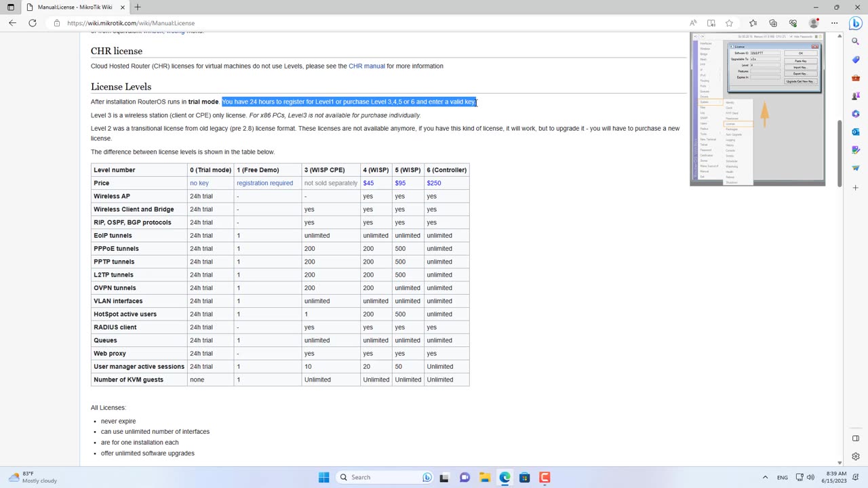The height and width of the screenshot is (488, 868).
Task: Click the 'CHR license' heading
Action: [x=117, y=51]
